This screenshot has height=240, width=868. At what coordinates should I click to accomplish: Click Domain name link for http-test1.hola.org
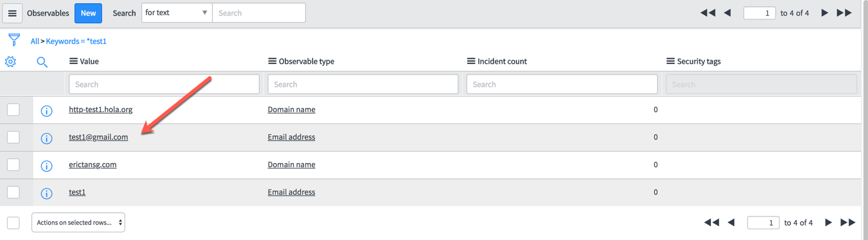(x=291, y=110)
